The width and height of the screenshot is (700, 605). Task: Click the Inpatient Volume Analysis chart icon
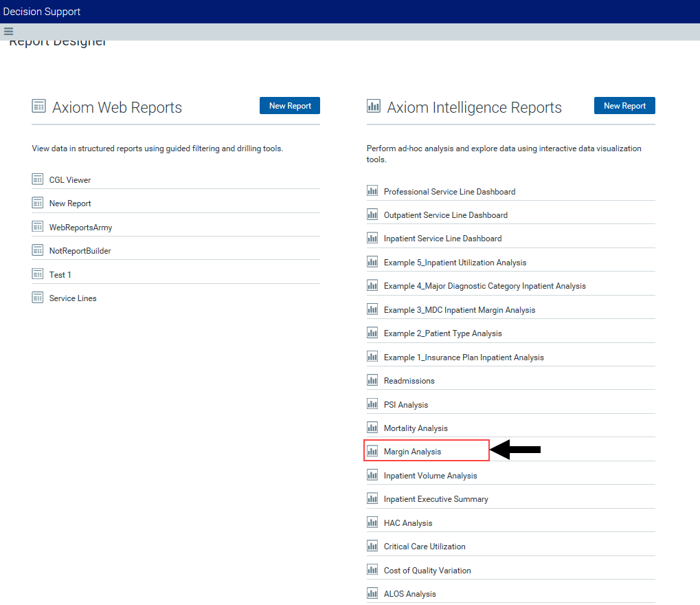[x=372, y=475]
